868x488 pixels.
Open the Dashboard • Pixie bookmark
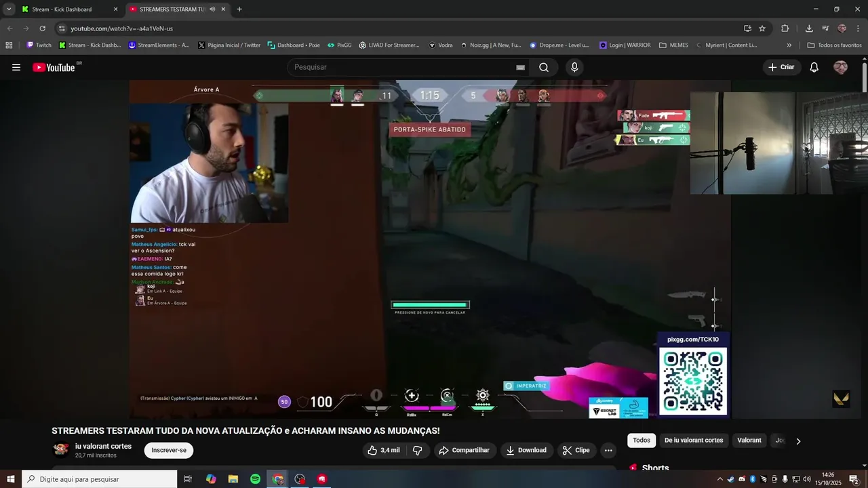[294, 45]
